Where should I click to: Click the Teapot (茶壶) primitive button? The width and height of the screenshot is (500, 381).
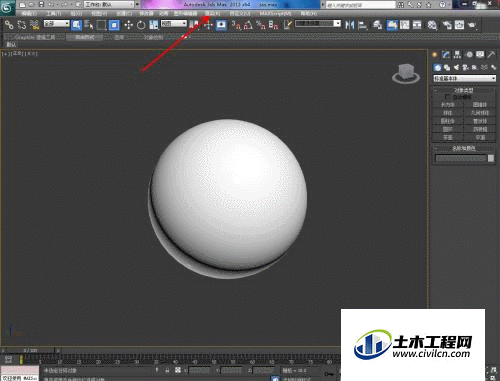pos(448,137)
